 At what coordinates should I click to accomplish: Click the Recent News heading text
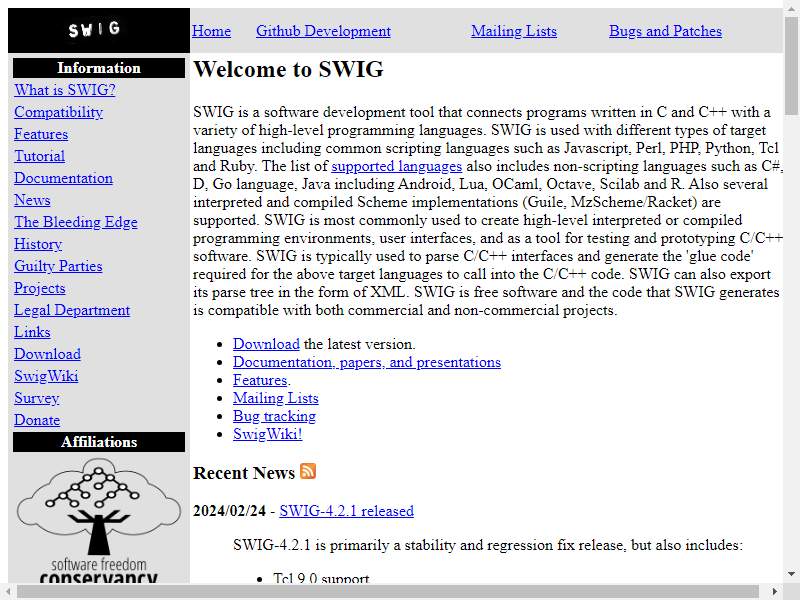244,473
